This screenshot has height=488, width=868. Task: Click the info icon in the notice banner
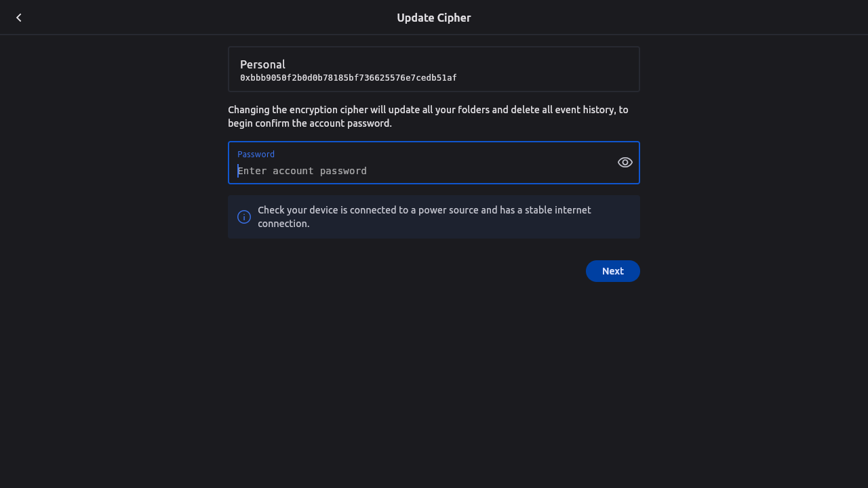pyautogui.click(x=244, y=217)
